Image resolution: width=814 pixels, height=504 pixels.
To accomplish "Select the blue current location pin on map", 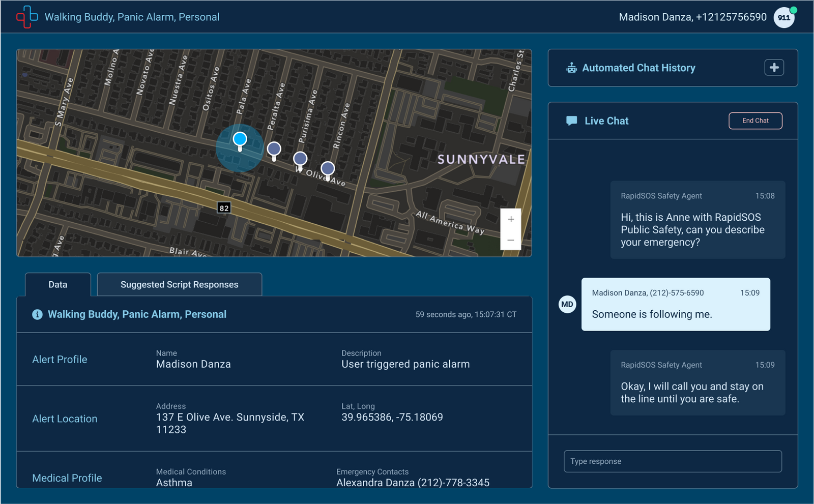I will click(x=240, y=138).
